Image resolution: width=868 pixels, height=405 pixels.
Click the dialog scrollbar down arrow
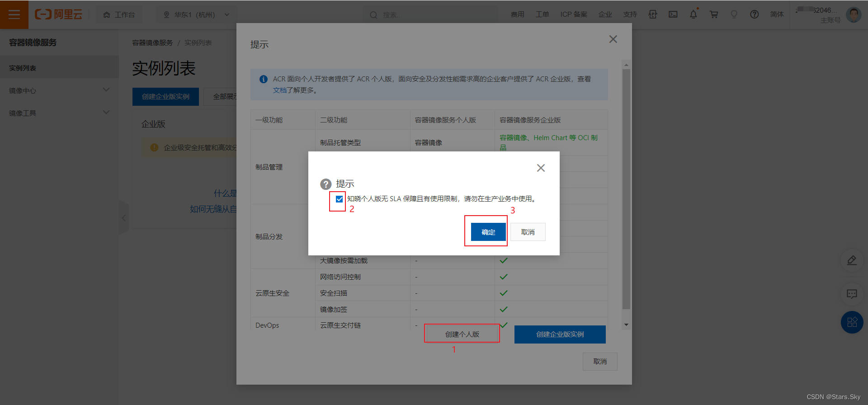click(x=626, y=325)
